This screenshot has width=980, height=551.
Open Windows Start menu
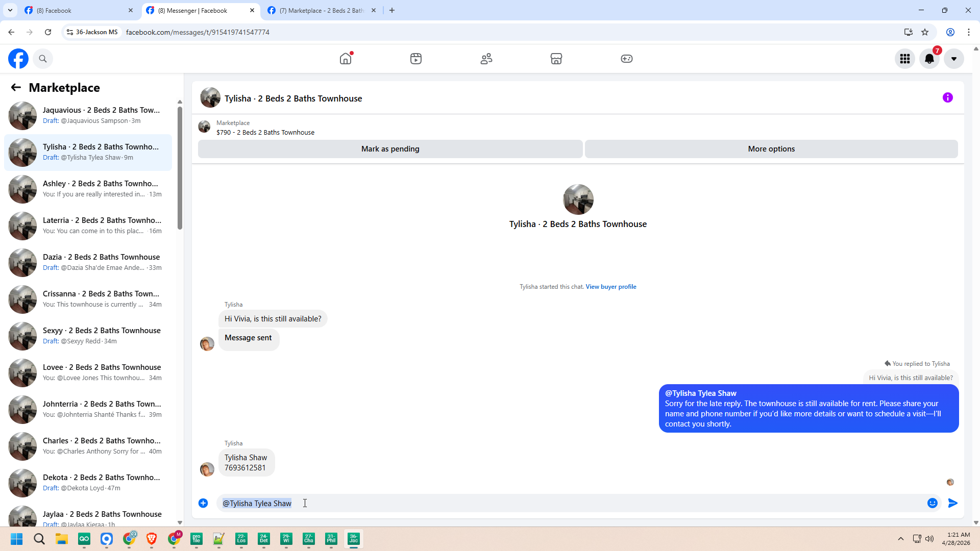click(x=17, y=539)
